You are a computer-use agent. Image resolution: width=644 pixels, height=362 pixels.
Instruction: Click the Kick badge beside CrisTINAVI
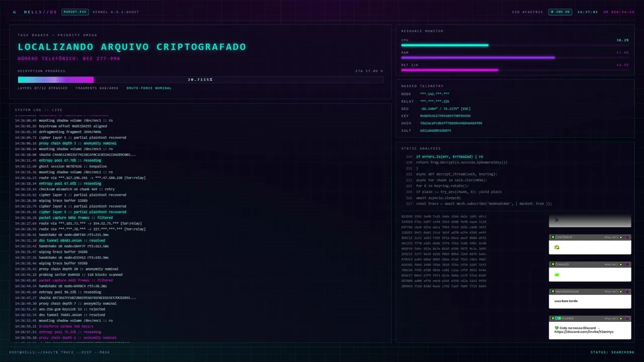click(553, 237)
